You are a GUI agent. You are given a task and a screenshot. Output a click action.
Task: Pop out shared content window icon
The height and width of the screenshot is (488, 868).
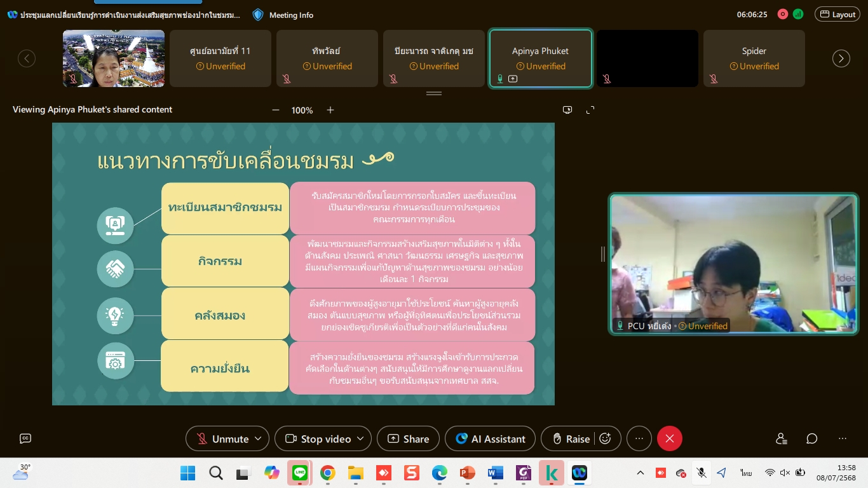tap(567, 110)
